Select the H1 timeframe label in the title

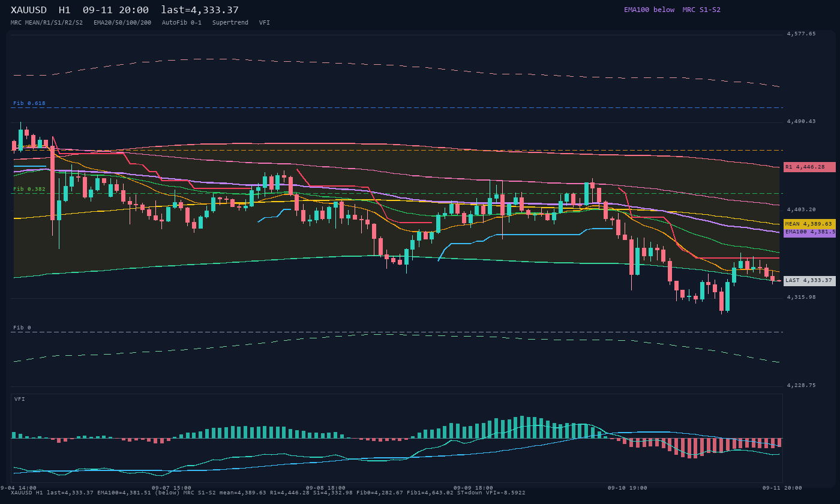coord(65,10)
